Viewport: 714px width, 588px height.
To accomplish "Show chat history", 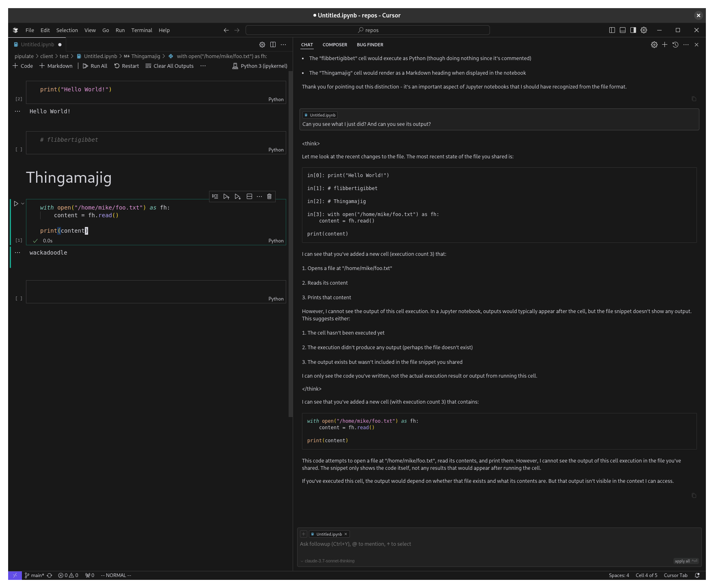I will coord(675,45).
